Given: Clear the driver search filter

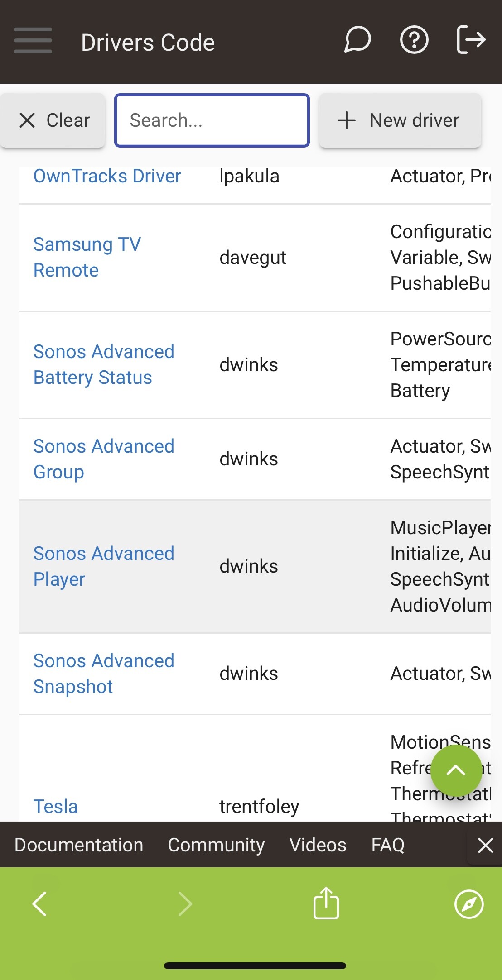Looking at the screenshot, I should pyautogui.click(x=53, y=120).
